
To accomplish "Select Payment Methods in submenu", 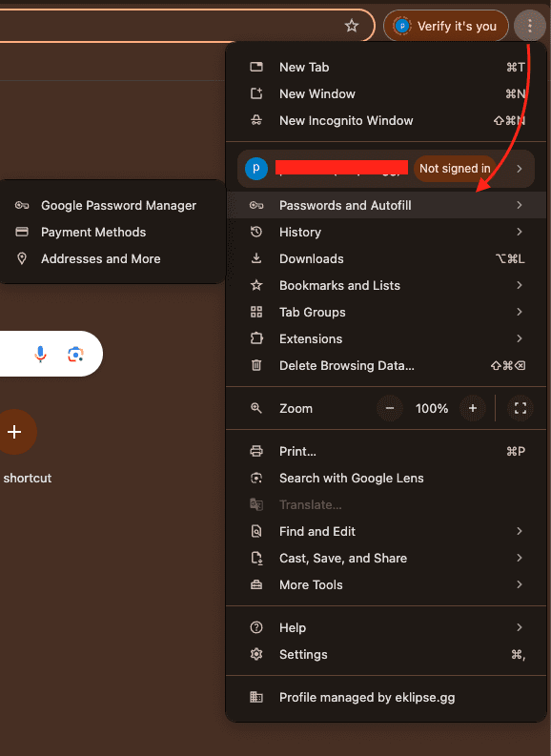I will 112,232.
